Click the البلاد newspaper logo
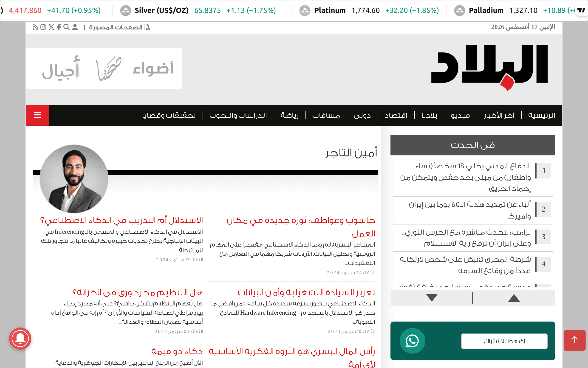 click(x=489, y=67)
